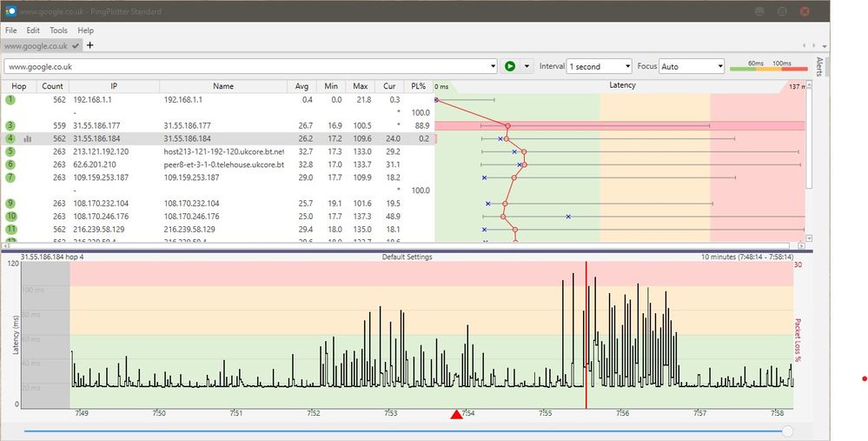Select the hop 10 green circle icon
The image size is (868, 441).
pos(10,216)
